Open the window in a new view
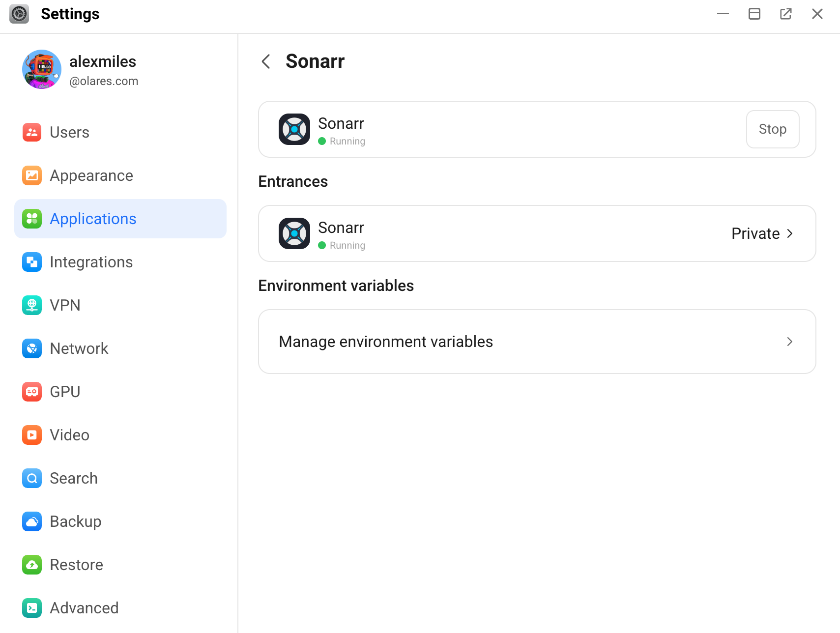This screenshot has height=633, width=840. tap(786, 14)
